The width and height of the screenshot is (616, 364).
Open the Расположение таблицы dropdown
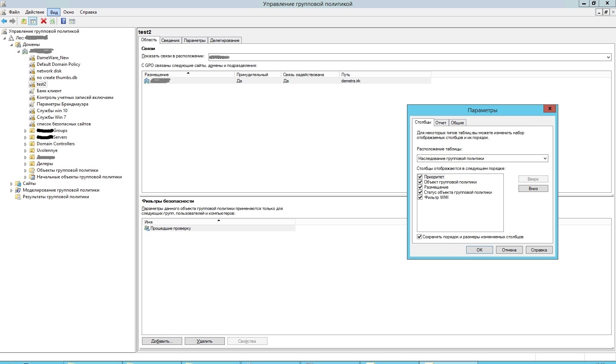(x=482, y=158)
